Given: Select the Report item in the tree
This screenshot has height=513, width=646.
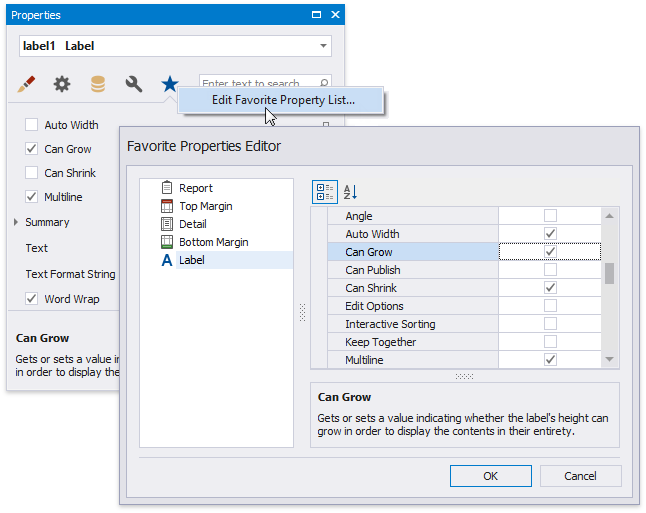Looking at the screenshot, I should coord(195,188).
